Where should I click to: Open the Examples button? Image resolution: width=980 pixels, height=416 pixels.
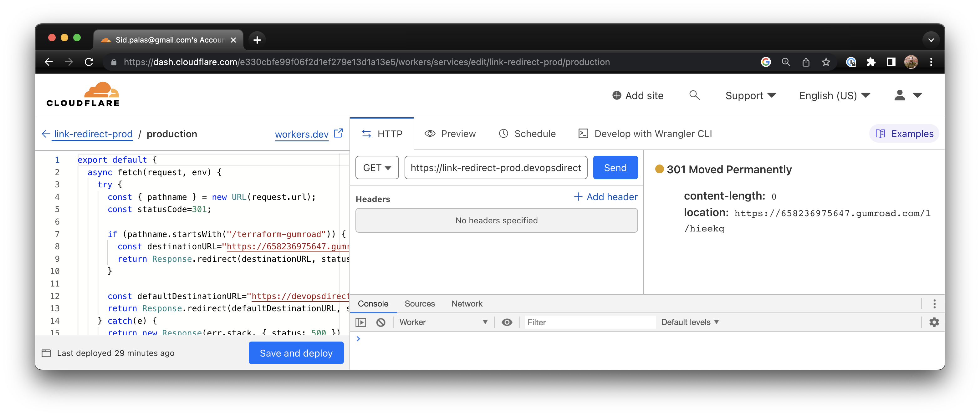coord(904,134)
